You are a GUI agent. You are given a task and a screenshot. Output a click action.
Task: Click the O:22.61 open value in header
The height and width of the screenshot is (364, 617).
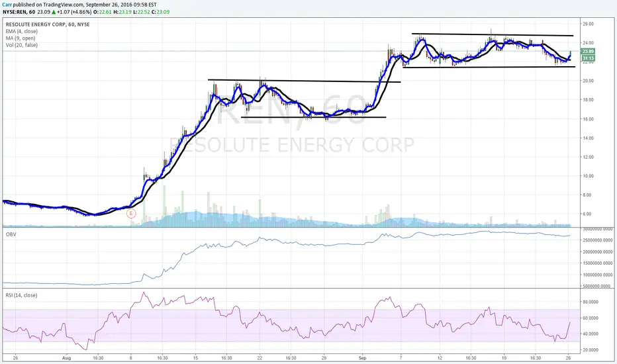coord(103,12)
